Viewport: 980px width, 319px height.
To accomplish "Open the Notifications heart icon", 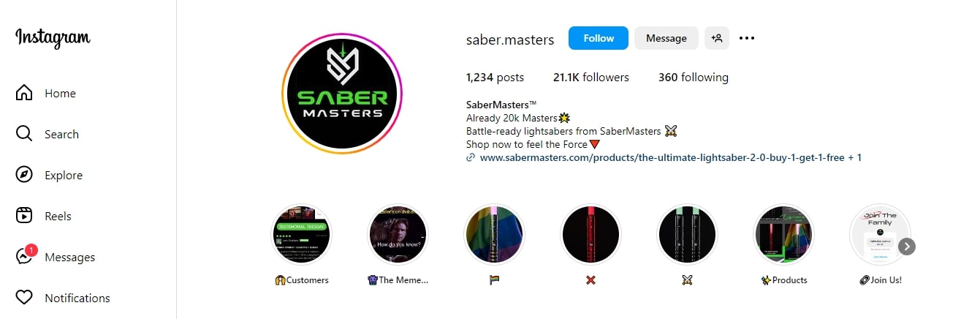I will point(24,298).
